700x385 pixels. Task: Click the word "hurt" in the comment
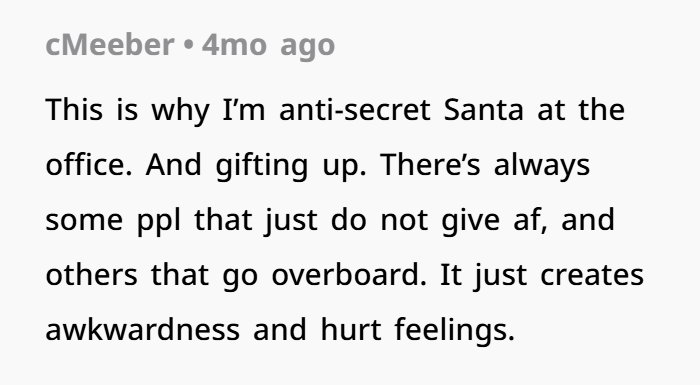pos(351,329)
